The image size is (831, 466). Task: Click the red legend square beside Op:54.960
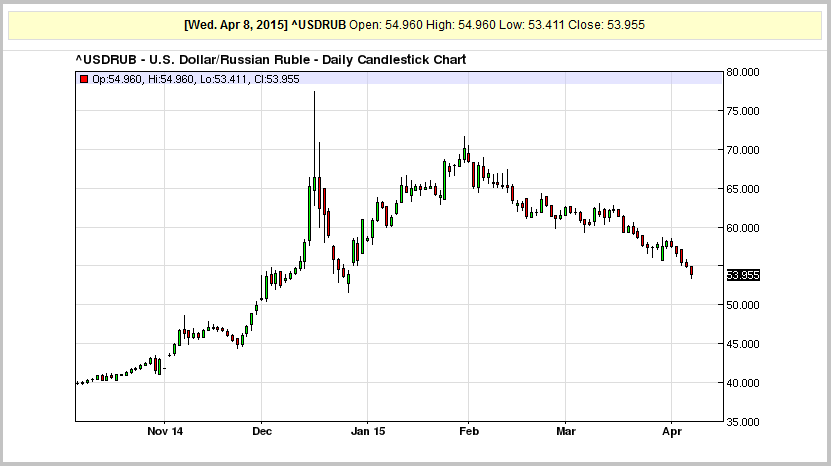[84, 80]
